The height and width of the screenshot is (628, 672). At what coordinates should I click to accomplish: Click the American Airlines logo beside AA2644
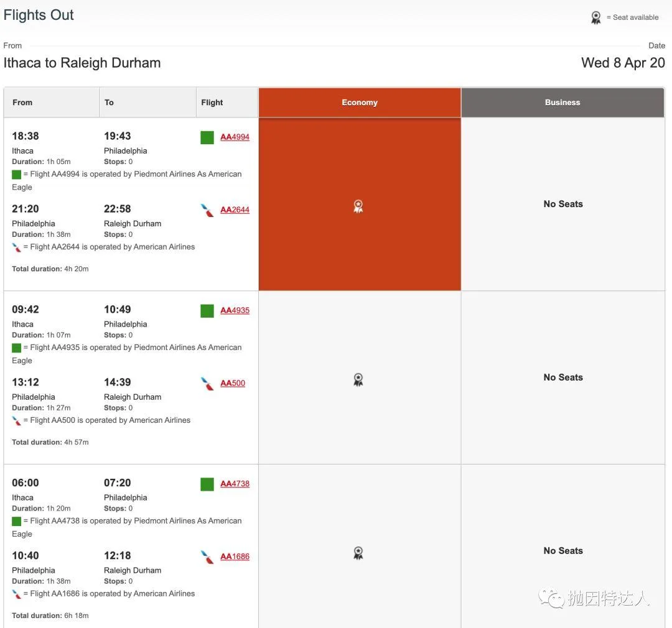[207, 210]
